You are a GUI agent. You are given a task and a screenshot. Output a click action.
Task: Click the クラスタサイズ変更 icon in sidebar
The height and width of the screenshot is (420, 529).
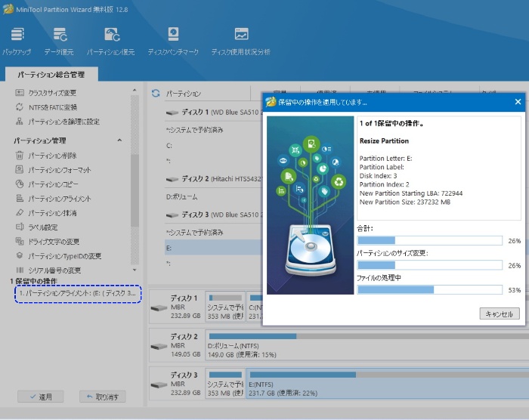(20, 92)
